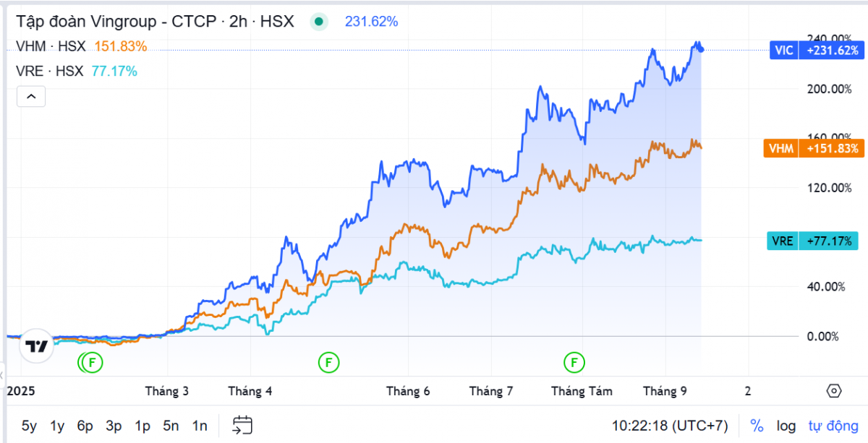
Task: Click the F marker between Tháng 4 and Tháng 6
Action: pos(328,361)
